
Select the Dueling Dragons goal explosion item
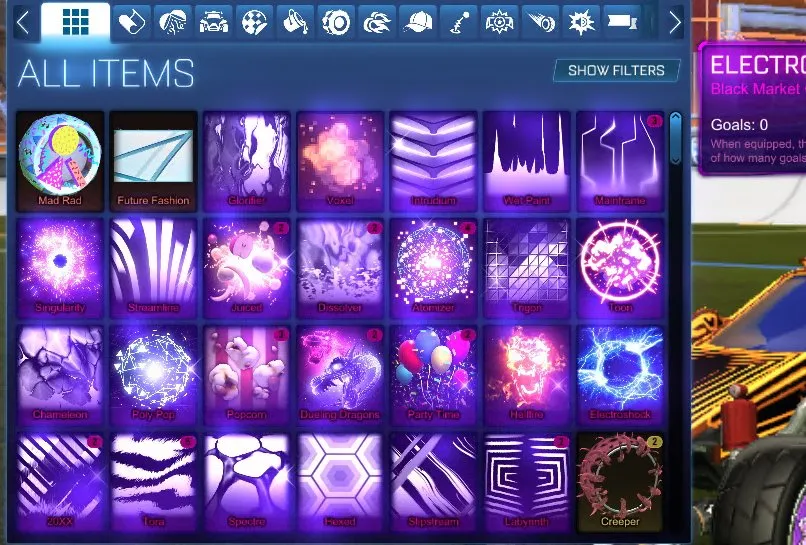[340, 375]
